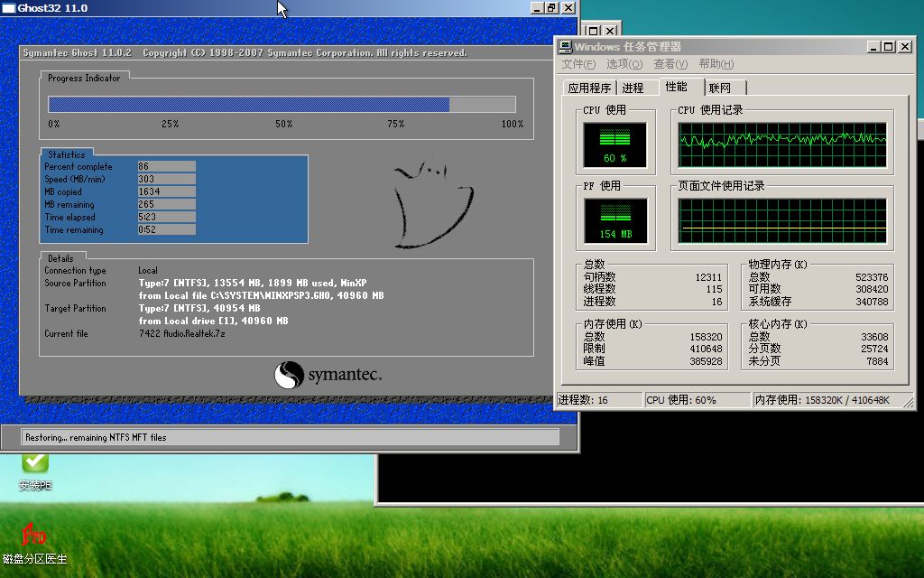924x578 pixels.
Task: Click the Time remaining value 0:52
Action: point(167,229)
